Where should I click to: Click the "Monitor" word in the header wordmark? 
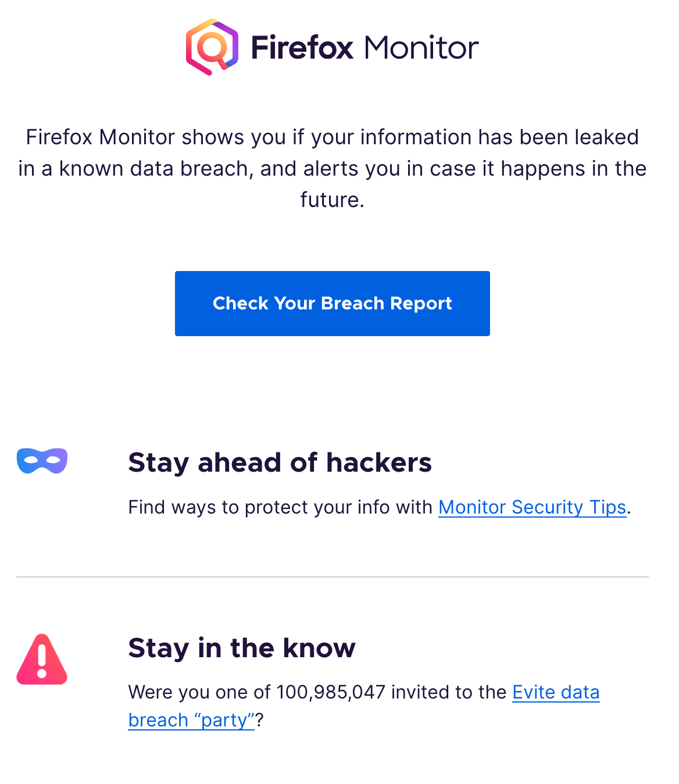(x=421, y=48)
